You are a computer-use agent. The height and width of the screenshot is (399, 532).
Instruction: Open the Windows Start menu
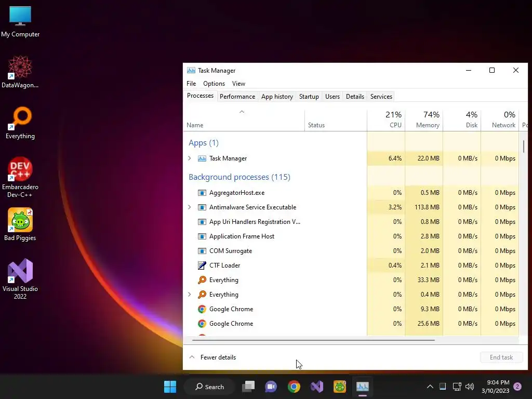[x=170, y=387]
